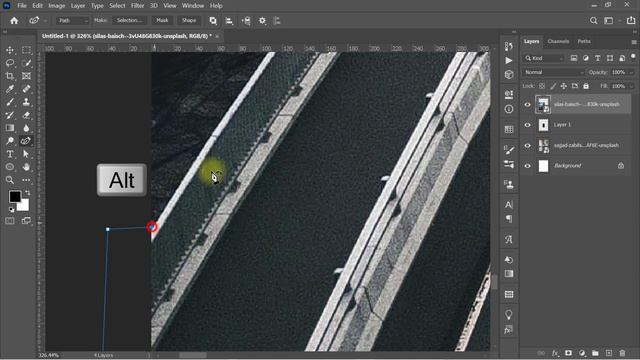Open the Fill slider dropdown arrow
Viewport: 640px width, 360px height.
pos(631,86)
